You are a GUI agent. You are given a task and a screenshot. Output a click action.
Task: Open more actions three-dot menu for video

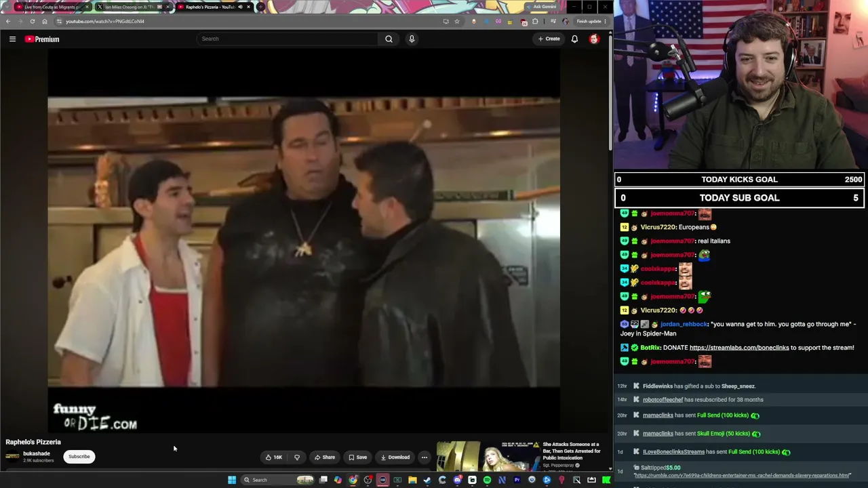pyautogui.click(x=425, y=457)
